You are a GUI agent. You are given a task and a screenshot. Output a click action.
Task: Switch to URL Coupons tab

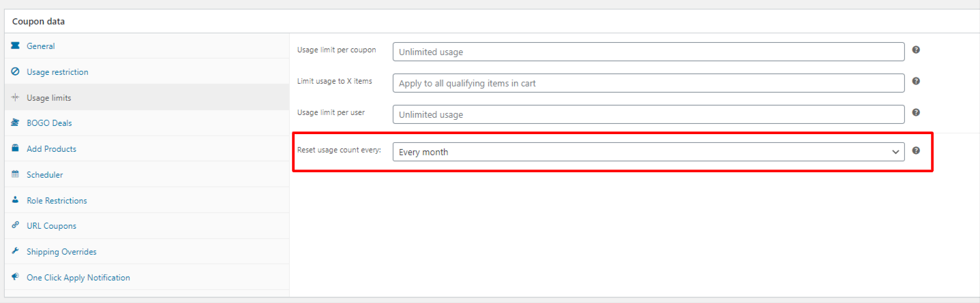(x=147, y=225)
